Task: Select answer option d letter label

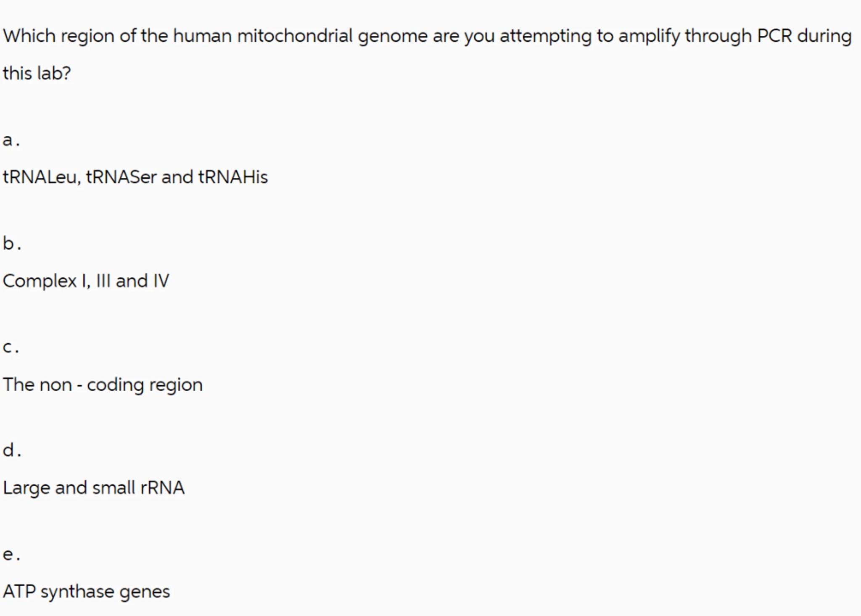Action: coord(11,451)
